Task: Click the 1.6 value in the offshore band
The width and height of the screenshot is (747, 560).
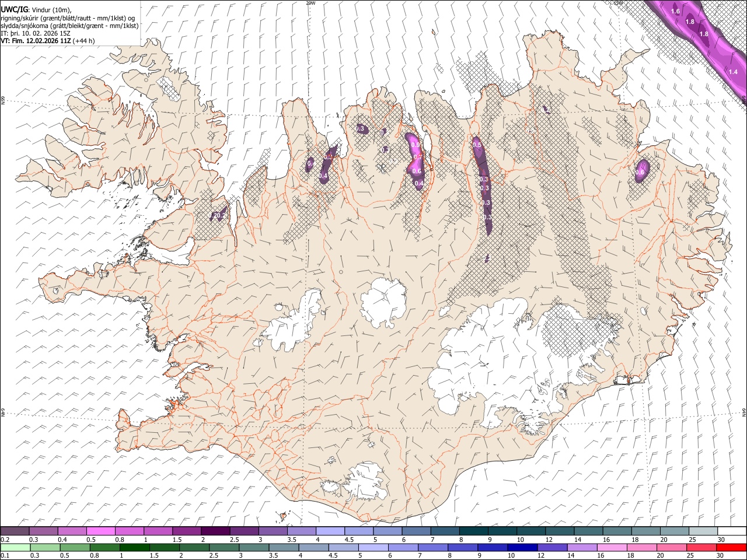Action: (x=676, y=12)
